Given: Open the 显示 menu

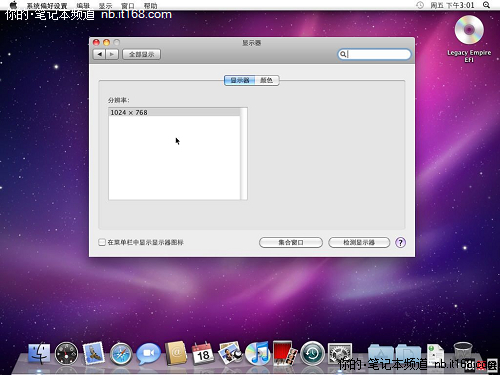Looking at the screenshot, I should (105, 6).
